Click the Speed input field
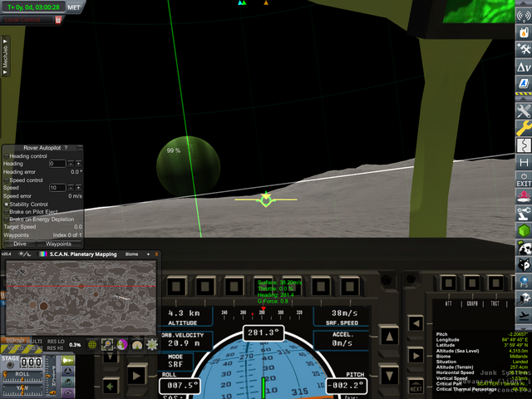 point(57,188)
